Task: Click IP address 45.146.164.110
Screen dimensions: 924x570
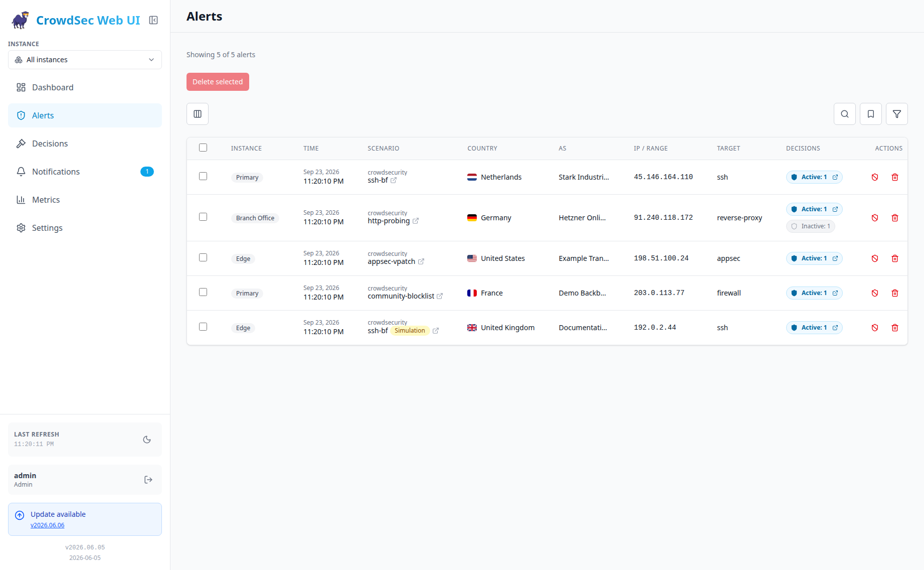Action: tap(663, 177)
